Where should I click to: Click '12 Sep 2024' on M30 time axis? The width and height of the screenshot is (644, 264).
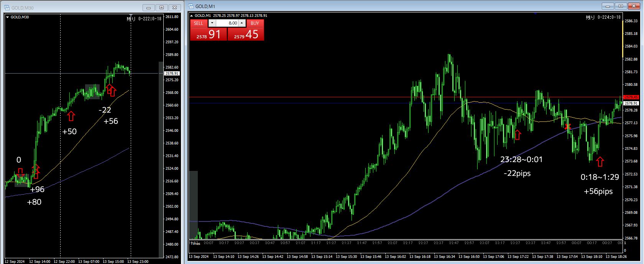pyautogui.click(x=15, y=262)
